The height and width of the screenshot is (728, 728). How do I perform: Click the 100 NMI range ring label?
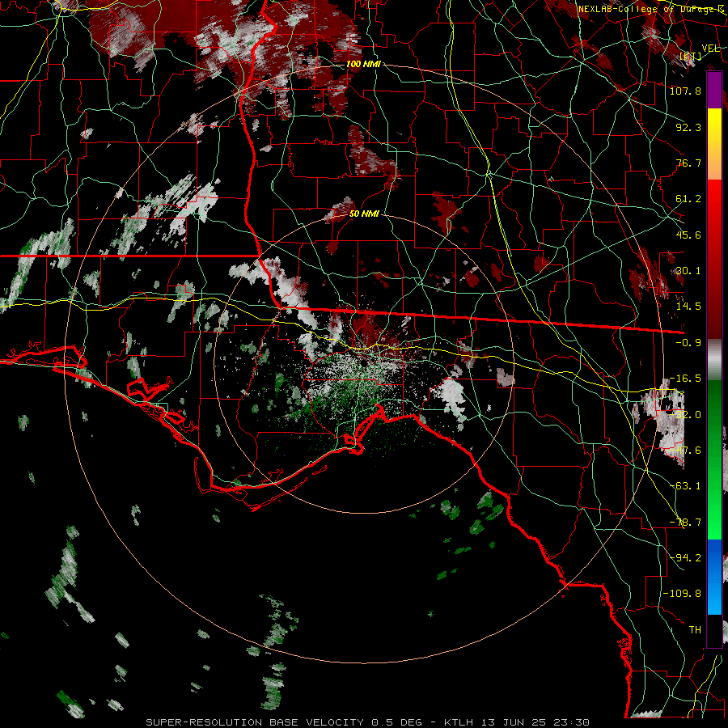tap(363, 64)
